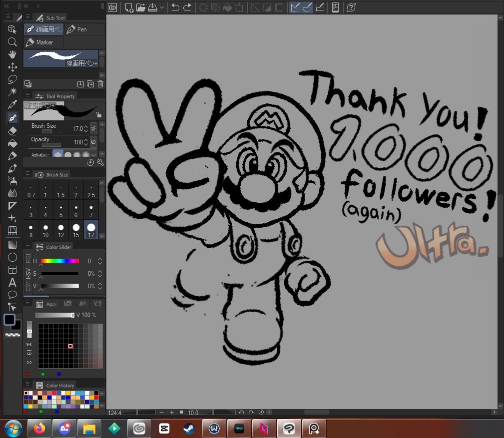Toggle sub tool multi-select checkbox icon
Viewport: 504px width, 438px height.
coord(28,84)
